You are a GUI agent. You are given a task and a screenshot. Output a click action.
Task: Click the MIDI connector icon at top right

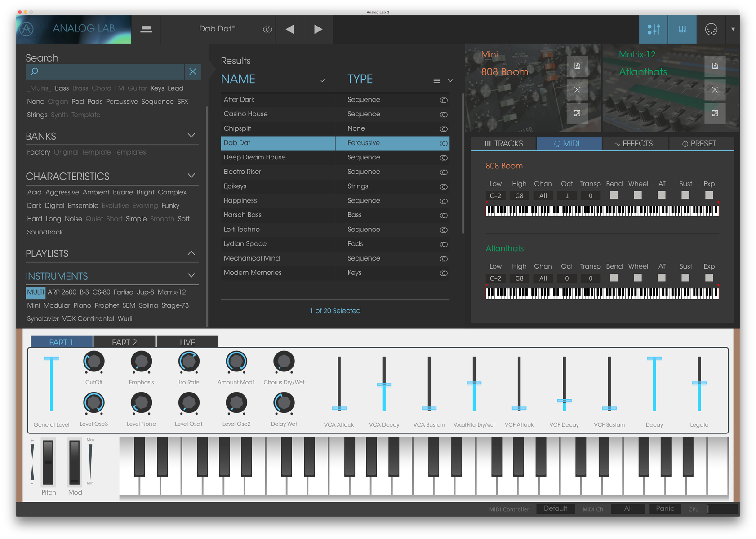(711, 29)
